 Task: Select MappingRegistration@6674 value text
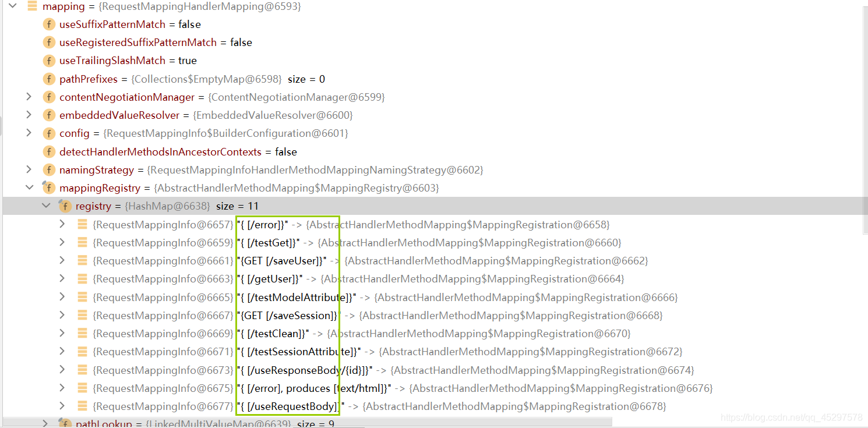tap(542, 370)
